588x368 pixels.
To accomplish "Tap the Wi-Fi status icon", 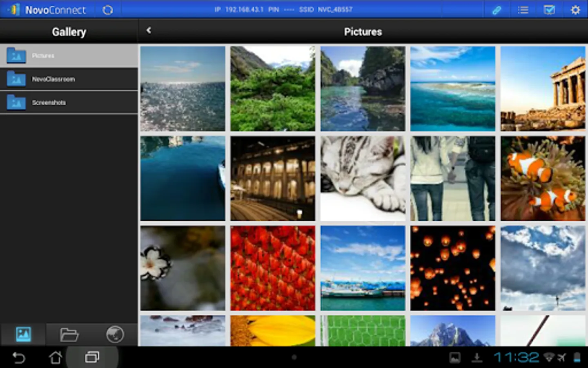I will coord(549,358).
